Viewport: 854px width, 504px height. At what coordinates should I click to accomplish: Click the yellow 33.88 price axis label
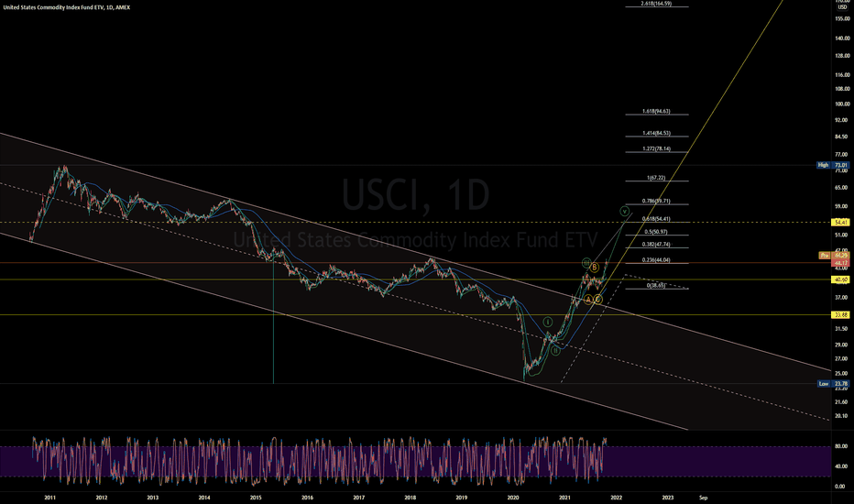tap(840, 315)
